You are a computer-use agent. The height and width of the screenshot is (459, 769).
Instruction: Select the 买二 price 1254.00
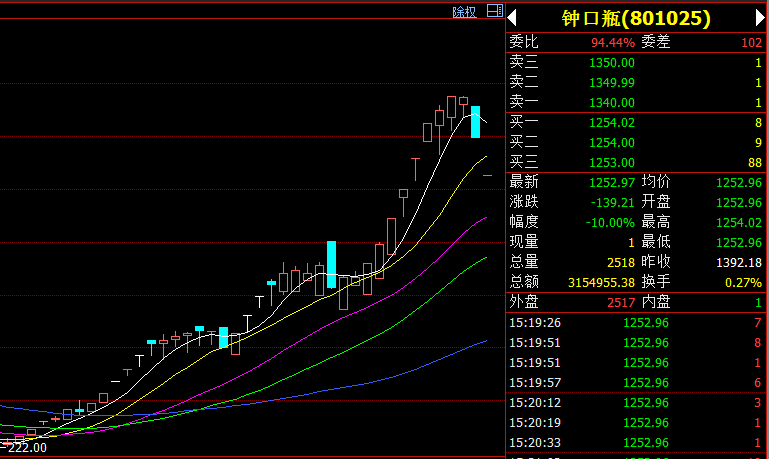point(612,143)
